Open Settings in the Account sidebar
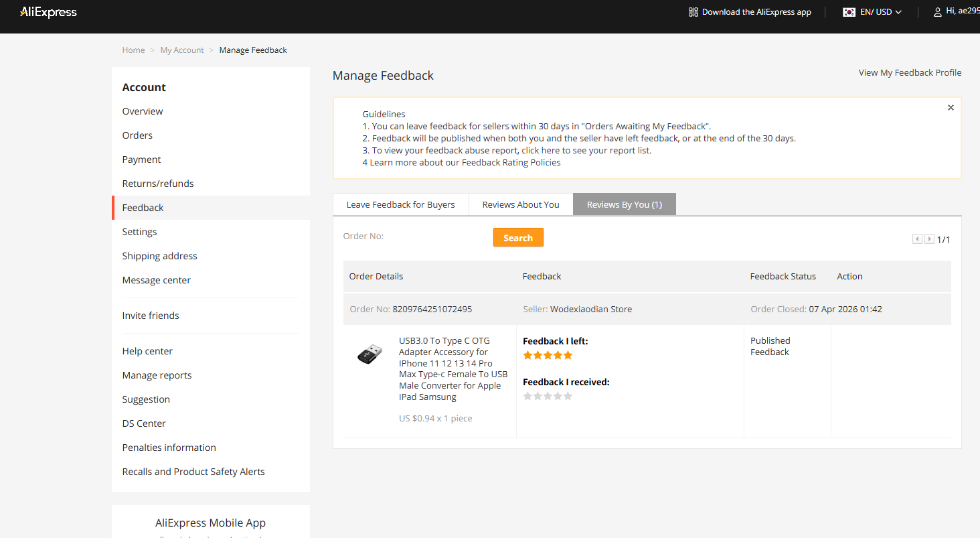 tap(139, 232)
